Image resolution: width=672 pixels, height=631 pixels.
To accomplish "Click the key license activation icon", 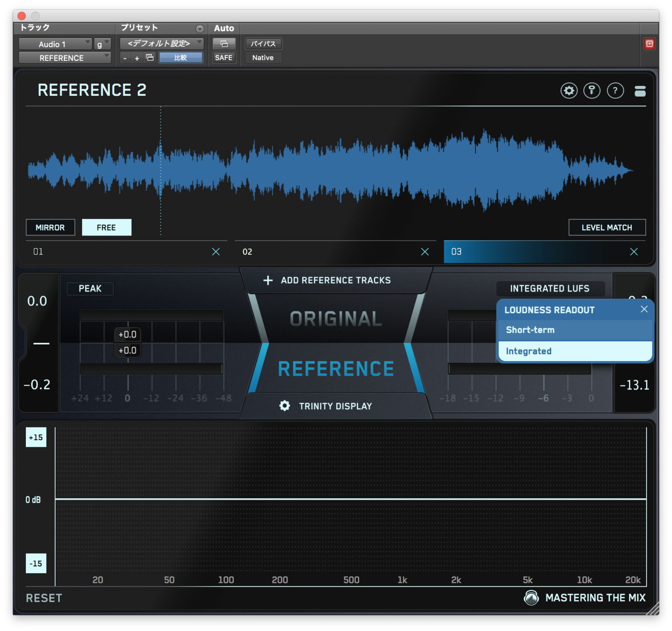I will coord(592,91).
